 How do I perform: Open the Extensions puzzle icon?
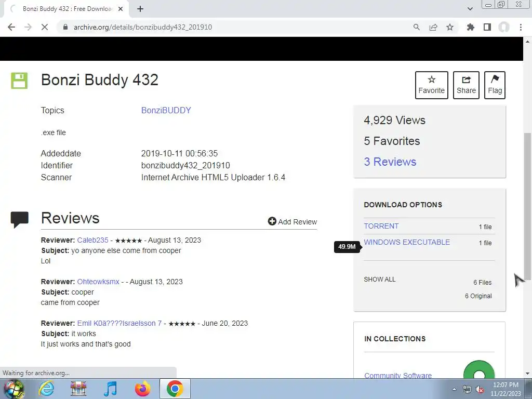click(470, 27)
